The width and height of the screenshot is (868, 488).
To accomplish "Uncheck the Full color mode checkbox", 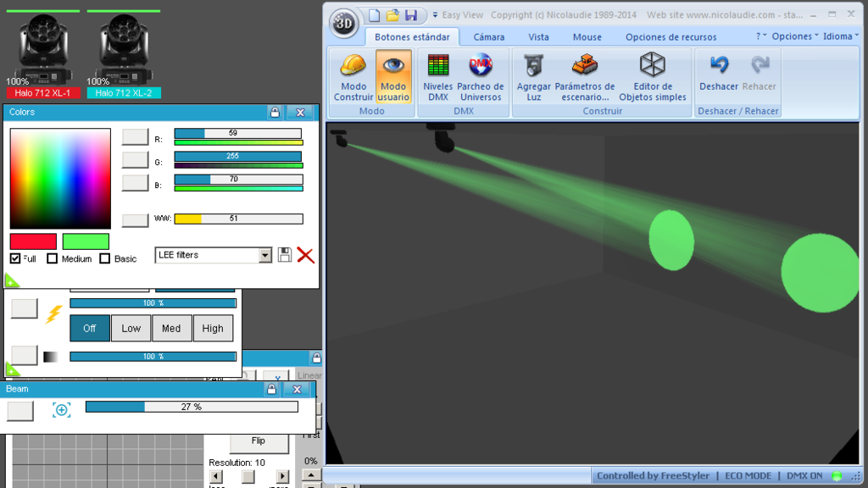I will [x=15, y=258].
